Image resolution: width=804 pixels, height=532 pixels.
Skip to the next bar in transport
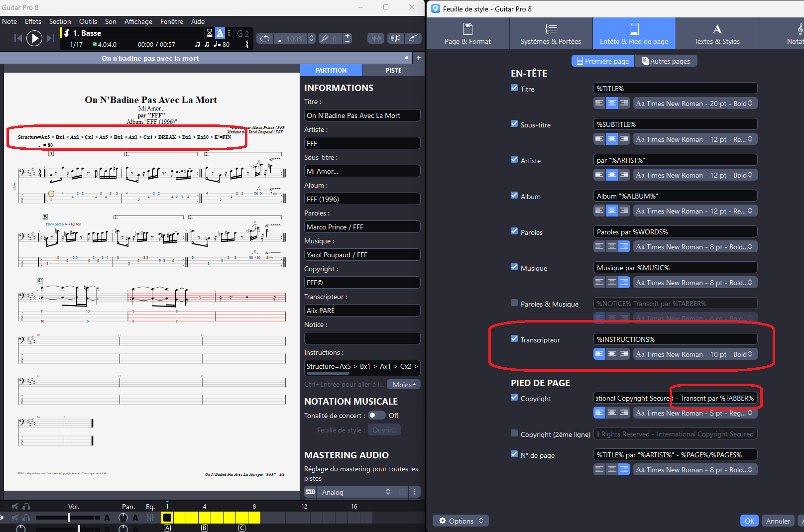[50, 38]
